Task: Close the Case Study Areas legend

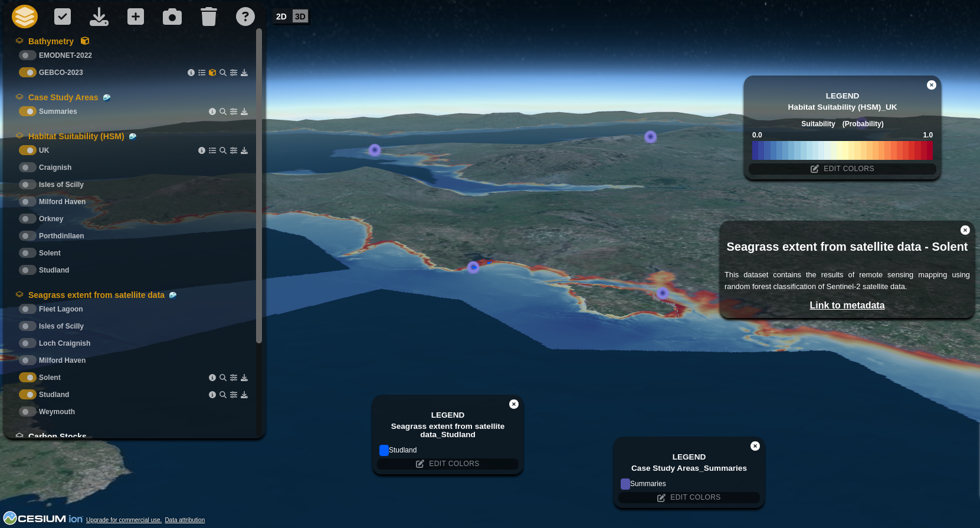Action: (x=755, y=446)
